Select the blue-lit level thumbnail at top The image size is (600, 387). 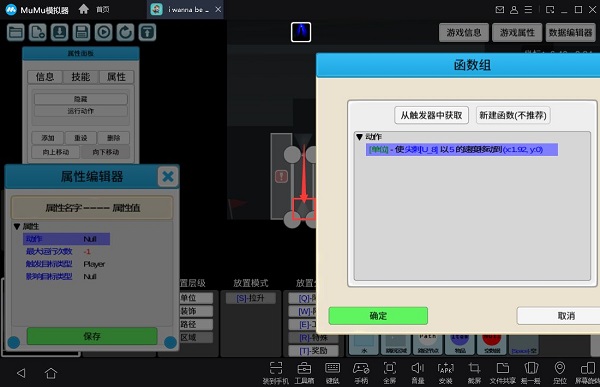301,32
